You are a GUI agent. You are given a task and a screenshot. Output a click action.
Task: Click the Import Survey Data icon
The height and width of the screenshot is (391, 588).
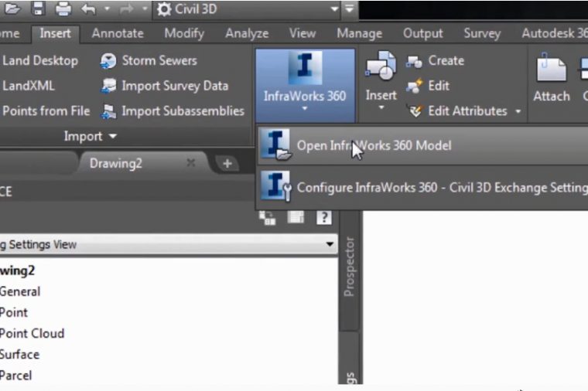108,86
